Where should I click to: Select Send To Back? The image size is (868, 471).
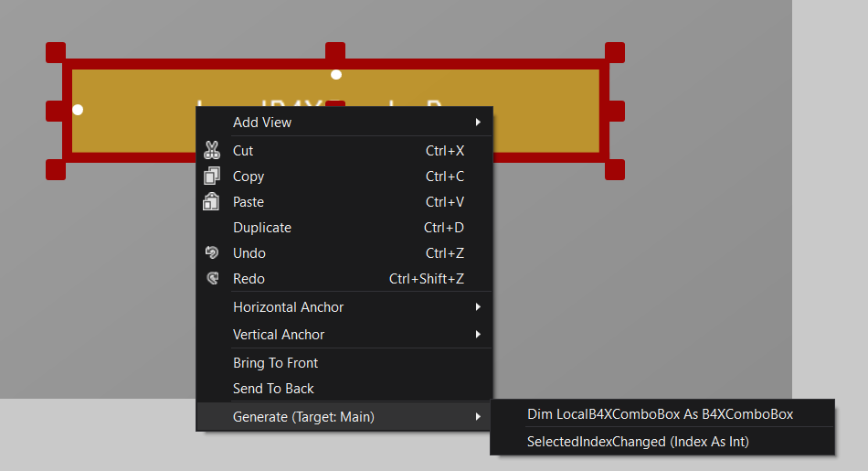pos(273,389)
